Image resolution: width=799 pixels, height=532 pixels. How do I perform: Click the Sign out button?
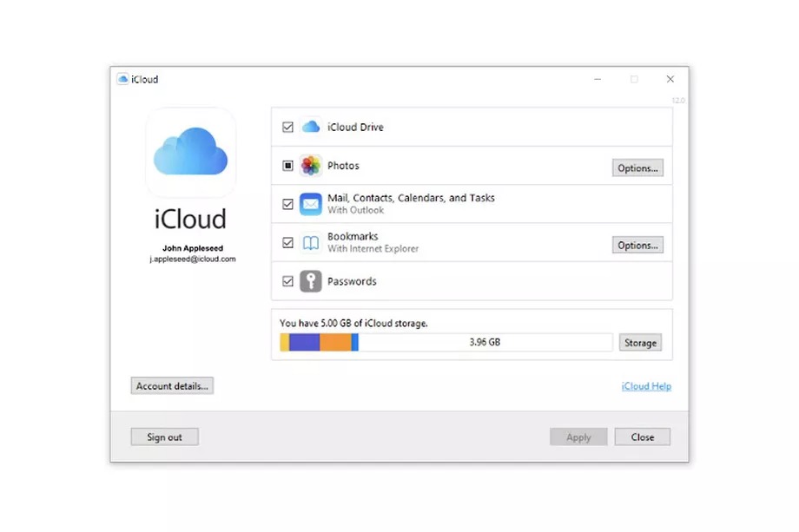164,437
